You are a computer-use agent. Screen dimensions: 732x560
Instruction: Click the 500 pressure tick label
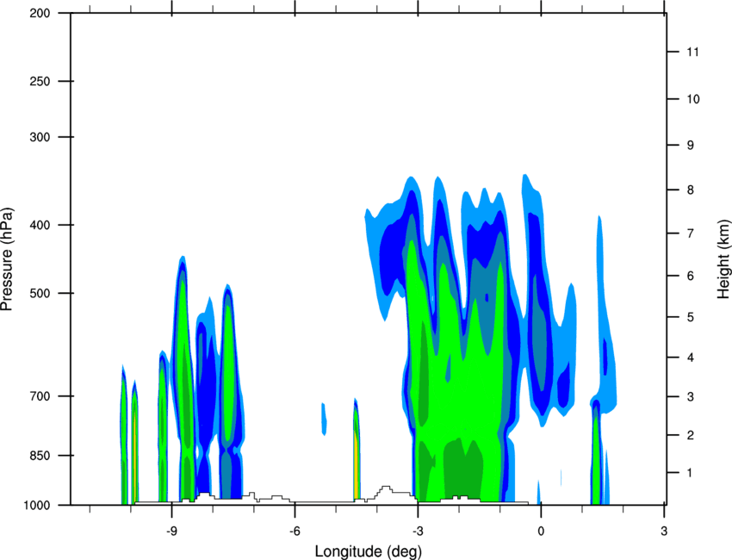[x=40, y=293]
